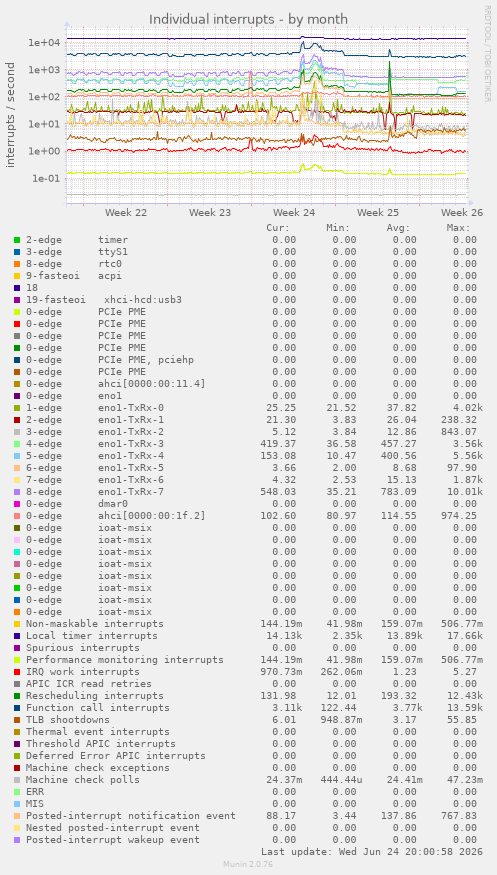Select the Rescheduling interrupts legend entry
The width and height of the screenshot is (497, 875).
pyautogui.click(x=95, y=696)
